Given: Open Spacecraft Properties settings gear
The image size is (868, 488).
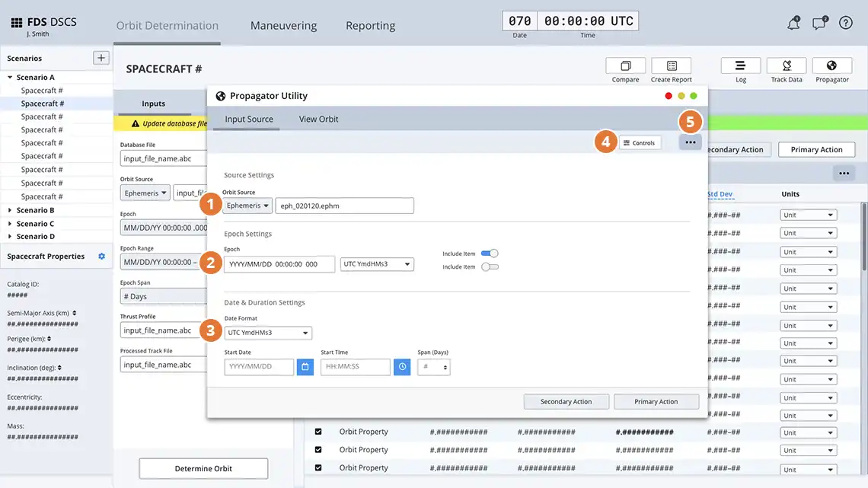Looking at the screenshot, I should click(101, 257).
